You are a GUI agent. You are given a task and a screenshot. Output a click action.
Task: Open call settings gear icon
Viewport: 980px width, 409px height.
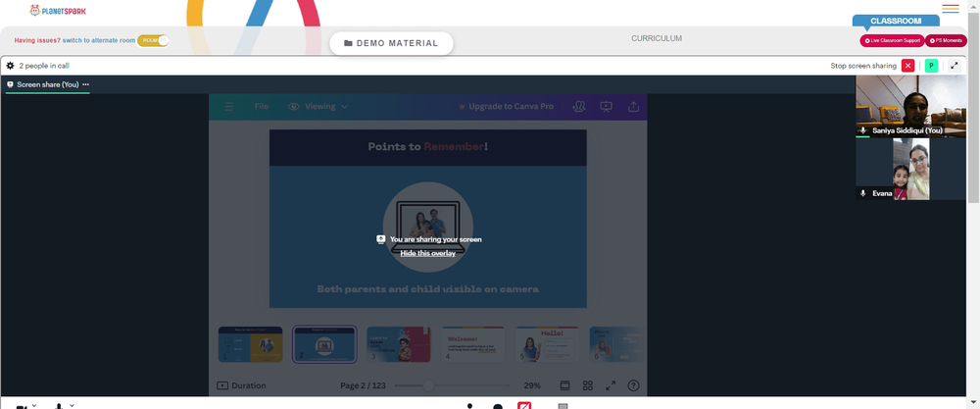(10, 66)
